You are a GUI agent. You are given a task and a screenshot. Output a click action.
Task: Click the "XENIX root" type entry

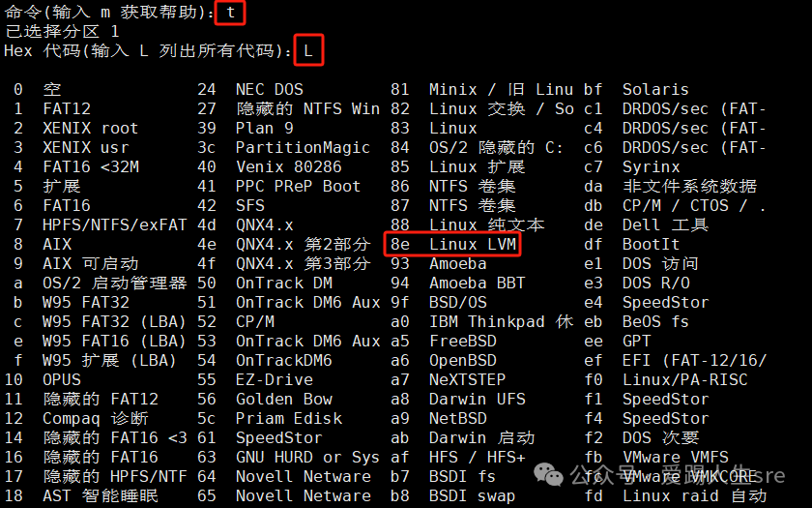click(x=91, y=128)
